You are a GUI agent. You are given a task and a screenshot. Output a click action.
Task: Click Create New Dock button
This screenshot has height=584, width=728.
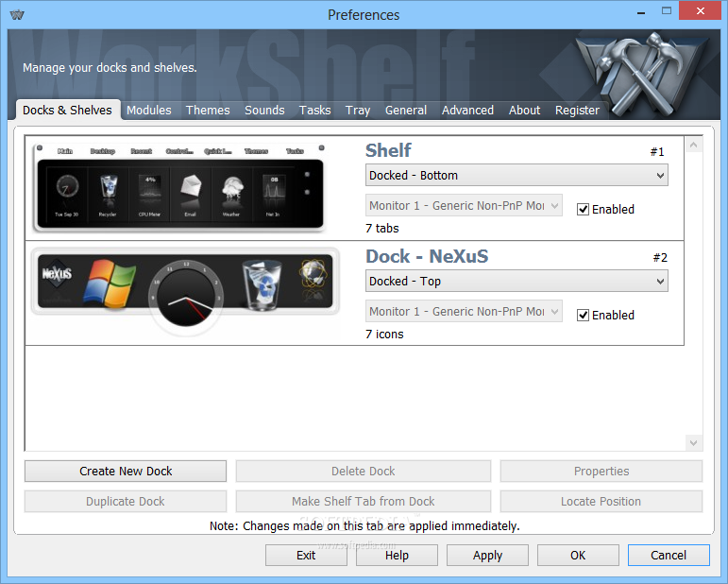(x=126, y=472)
